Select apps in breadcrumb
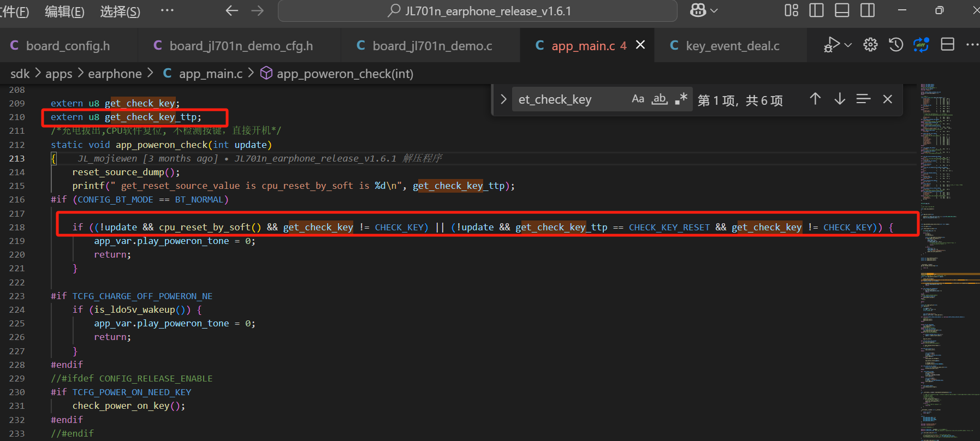The image size is (980, 441). pos(59,74)
